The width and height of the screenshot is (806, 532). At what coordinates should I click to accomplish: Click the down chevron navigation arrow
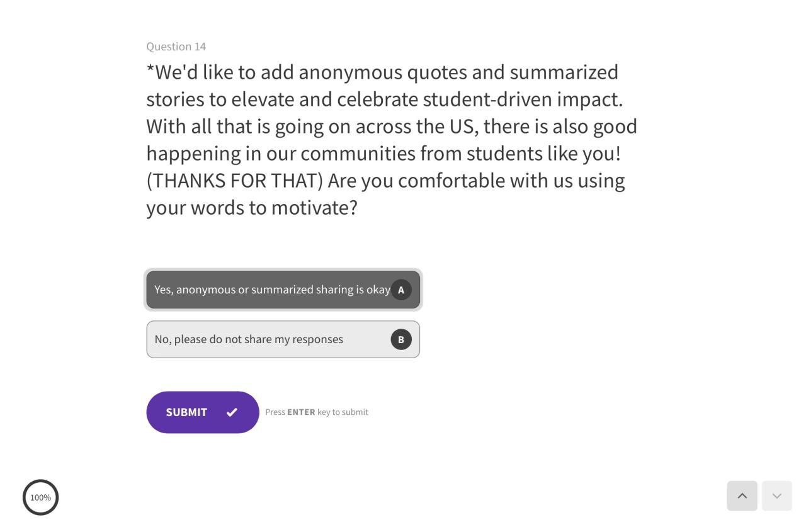click(777, 496)
